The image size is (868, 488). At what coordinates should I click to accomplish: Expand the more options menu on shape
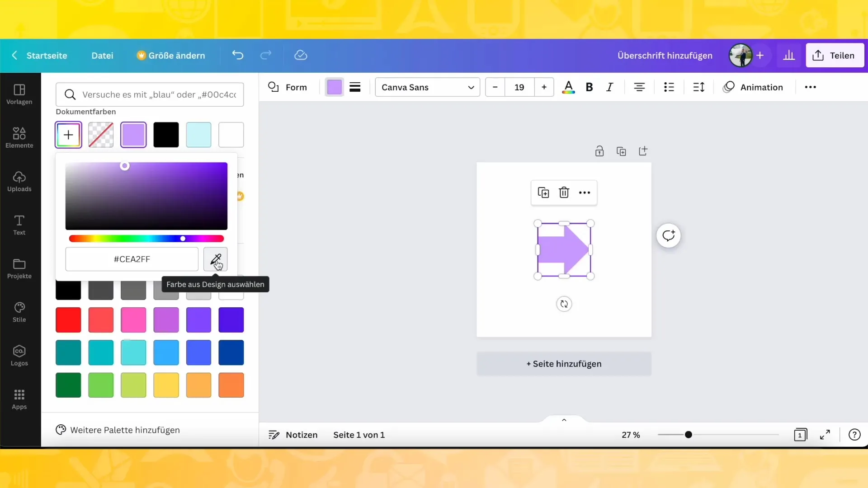click(x=584, y=192)
